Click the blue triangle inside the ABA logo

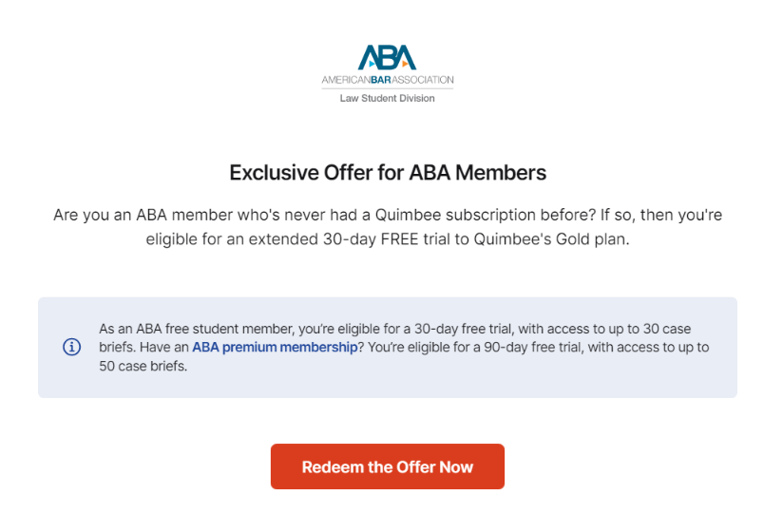372,64
